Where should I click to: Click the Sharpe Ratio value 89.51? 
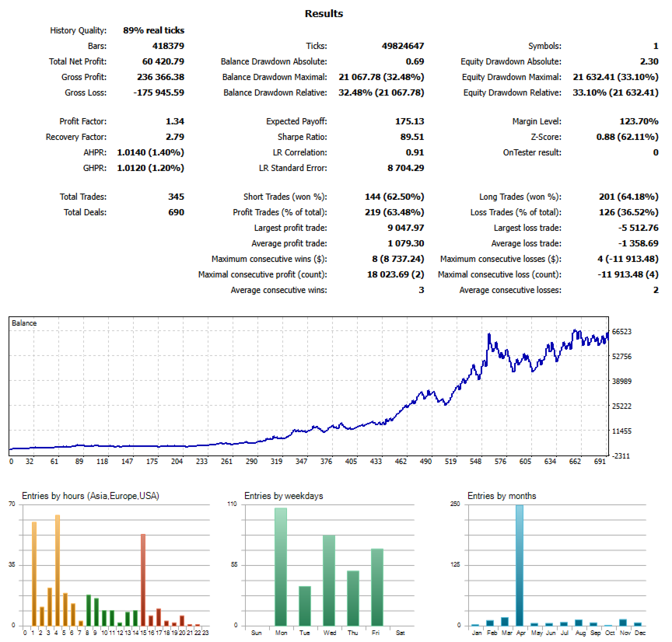(x=412, y=137)
